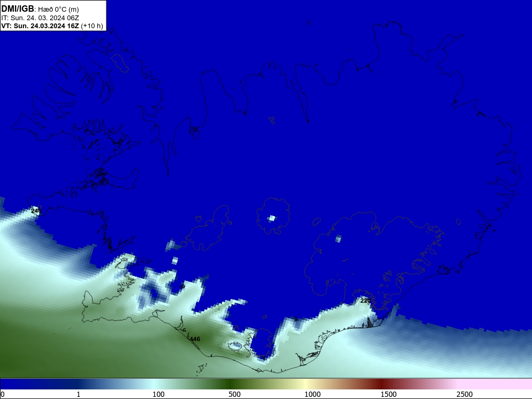Click the 246 value near the west coast
This screenshot has height=399, width=532.
(36, 211)
